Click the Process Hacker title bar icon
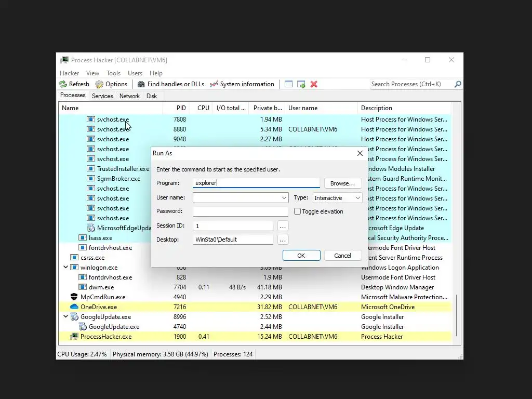Viewport: 532px width, 399px height. click(x=64, y=60)
